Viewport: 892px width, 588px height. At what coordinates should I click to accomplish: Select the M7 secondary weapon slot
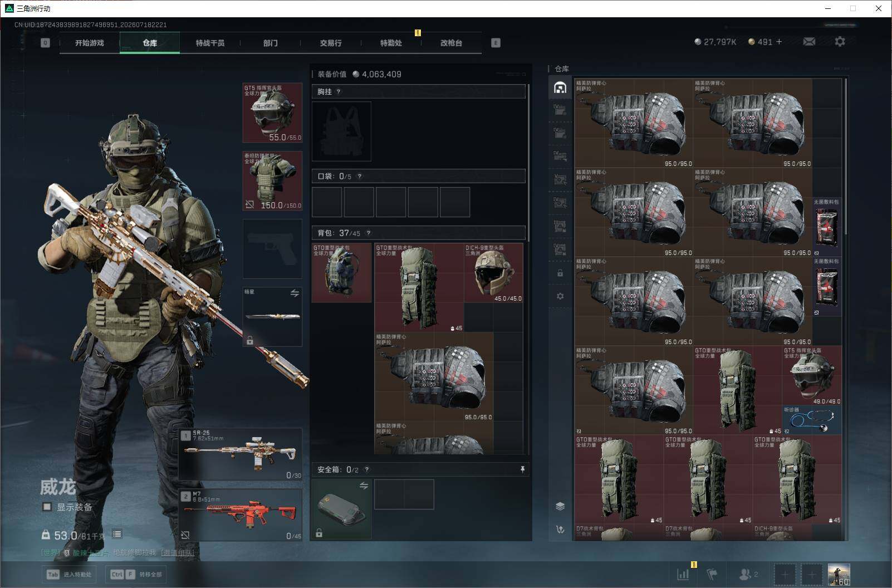click(x=241, y=515)
